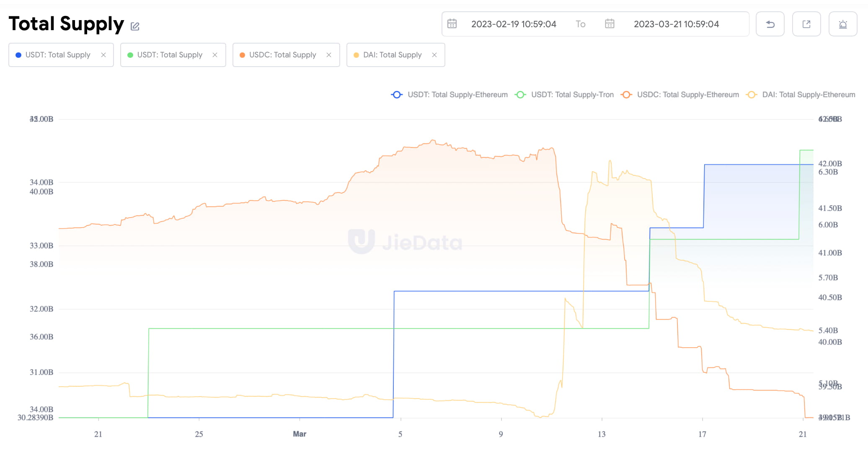Click the start date field showing 2023-02-19
Image resolution: width=868 pixels, height=455 pixels.
(x=513, y=24)
